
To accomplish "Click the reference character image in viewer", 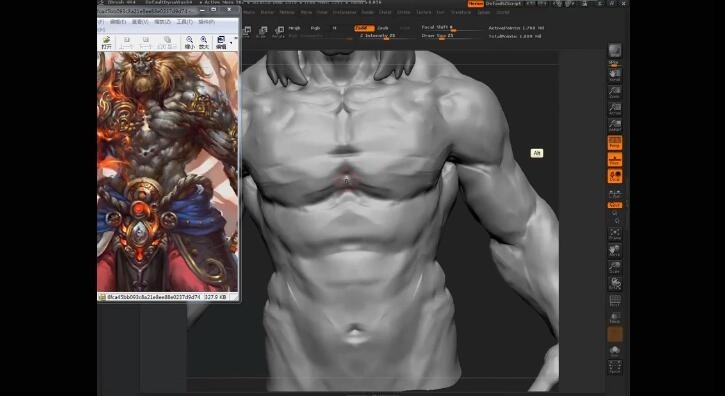I will tap(168, 171).
